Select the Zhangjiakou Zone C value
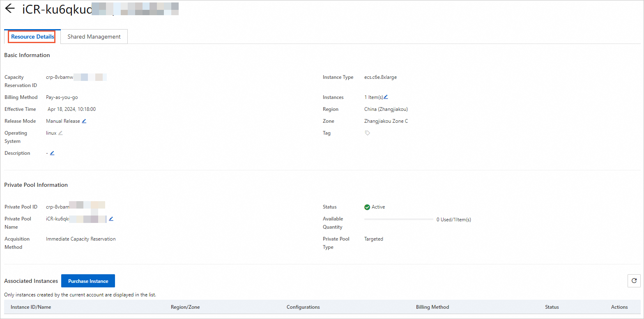Screen dimensions: 644x319 pos(386,121)
